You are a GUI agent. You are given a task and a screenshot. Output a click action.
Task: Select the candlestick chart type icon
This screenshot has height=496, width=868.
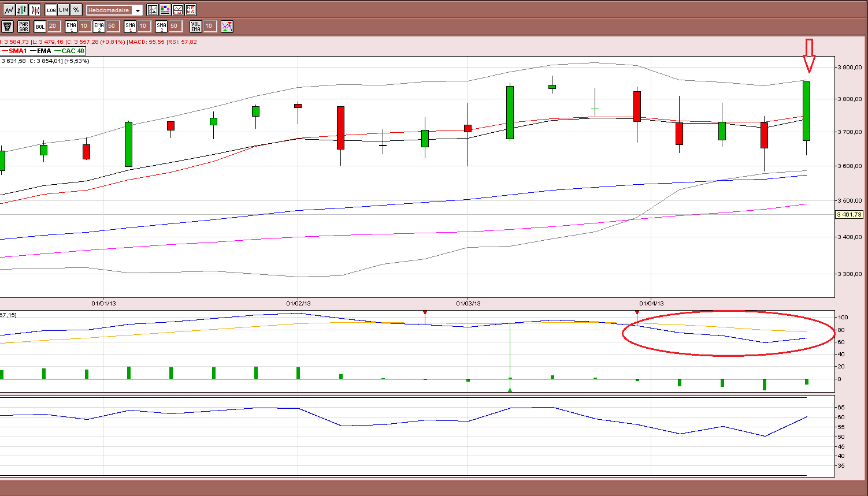(35, 10)
